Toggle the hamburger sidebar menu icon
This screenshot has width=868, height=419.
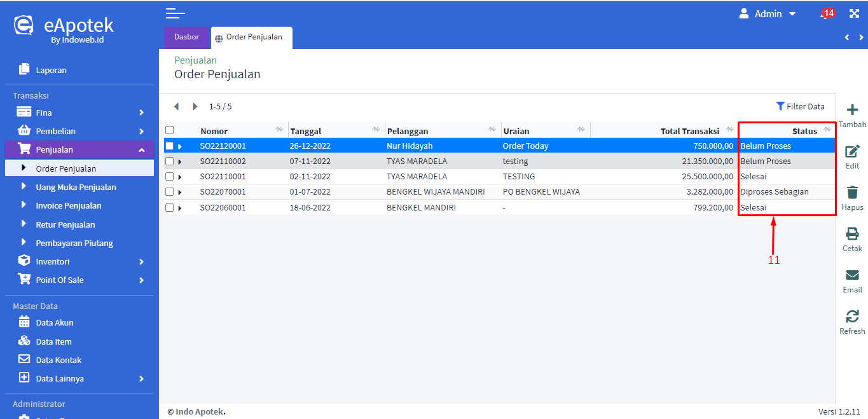tap(175, 13)
